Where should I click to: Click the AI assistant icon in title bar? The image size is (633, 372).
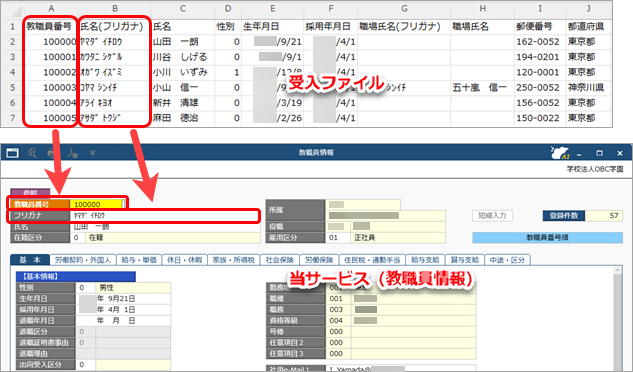click(560, 153)
